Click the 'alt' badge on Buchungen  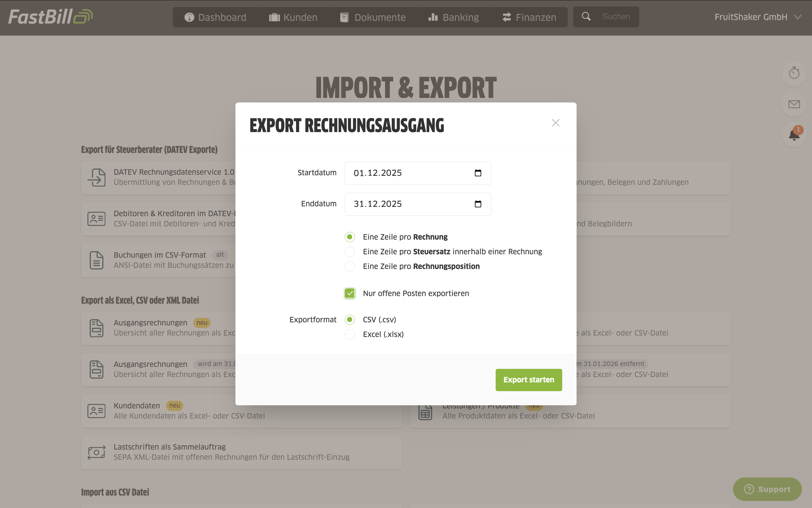[x=220, y=255]
